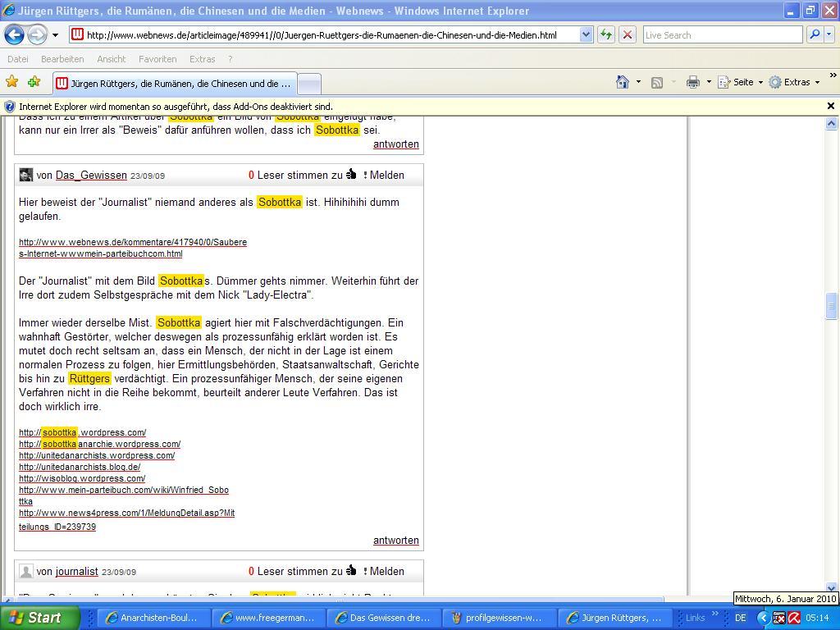Open the Favoriten menu
This screenshot has height=630, width=840.
[x=157, y=59]
